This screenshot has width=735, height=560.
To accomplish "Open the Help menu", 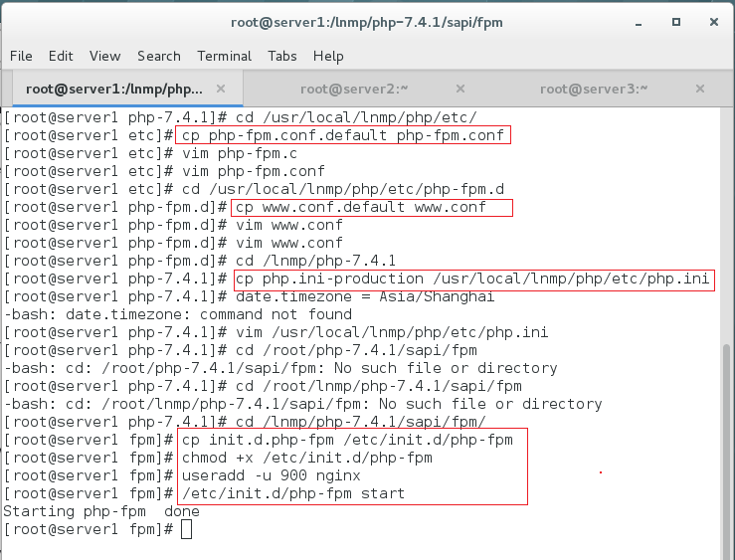I will (x=328, y=56).
